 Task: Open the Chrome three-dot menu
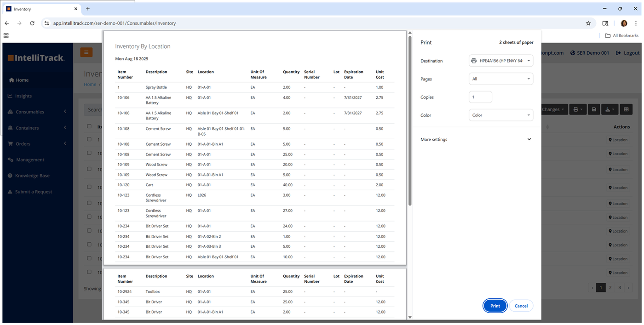pyautogui.click(x=637, y=23)
